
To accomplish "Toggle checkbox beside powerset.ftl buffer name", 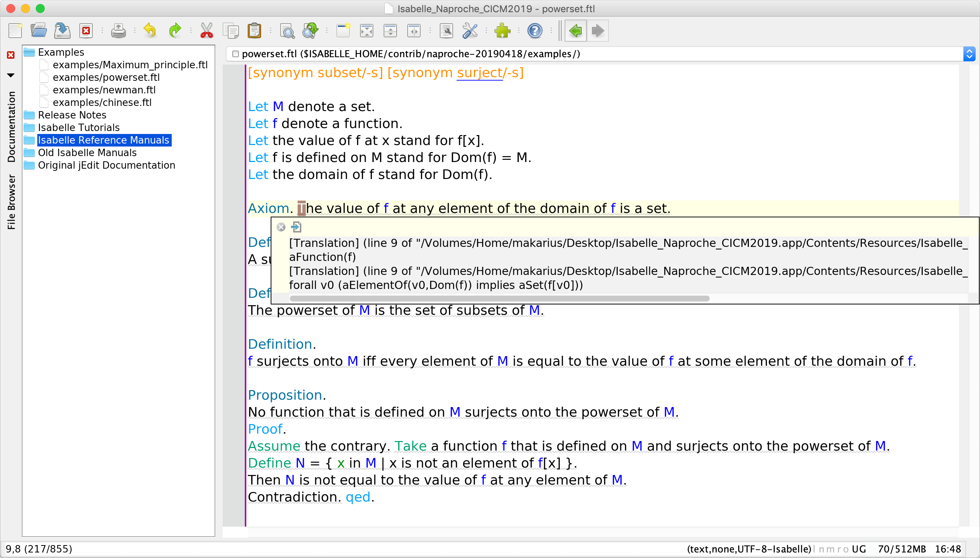I will [x=236, y=54].
